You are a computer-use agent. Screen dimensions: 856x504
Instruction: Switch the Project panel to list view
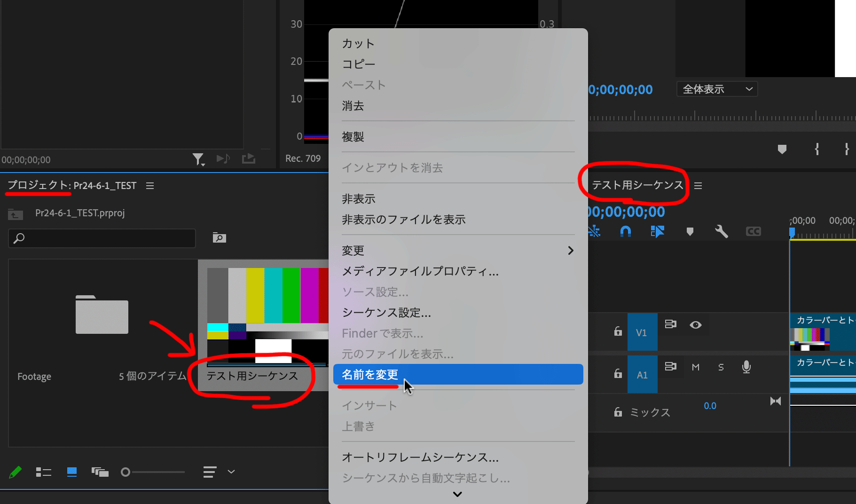(x=44, y=472)
